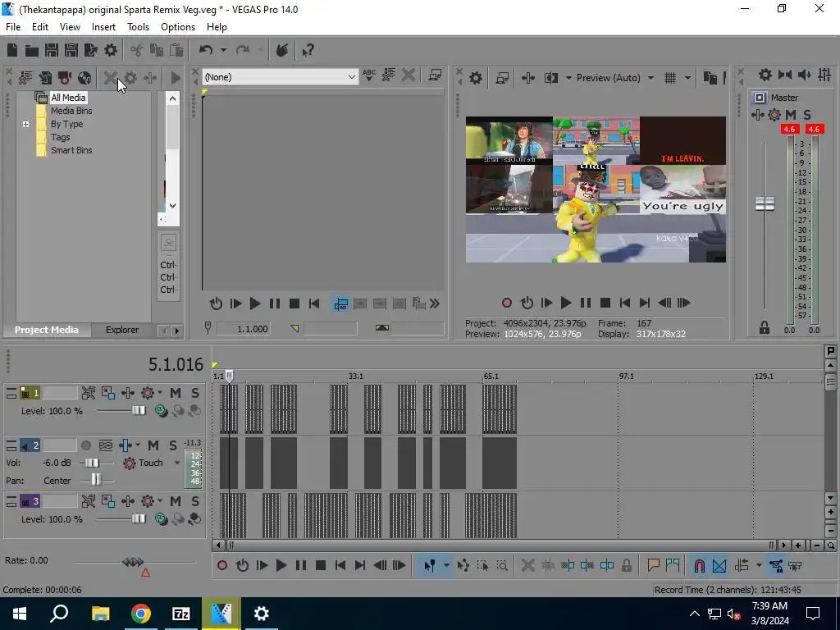Open the Touch automation mode dropdown
840x630 pixels.
click(177, 463)
